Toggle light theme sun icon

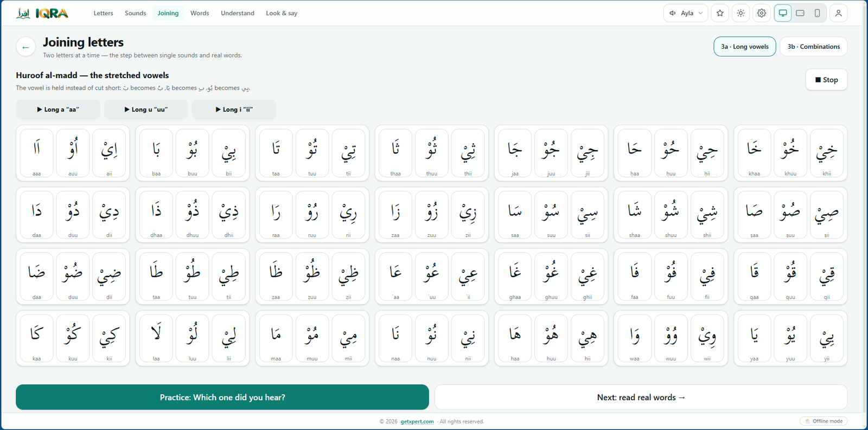point(741,13)
